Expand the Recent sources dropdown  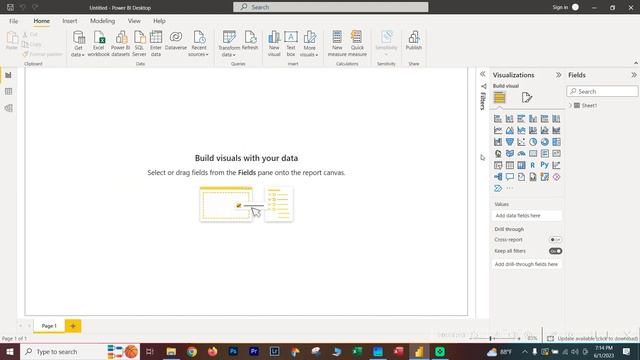[199, 44]
